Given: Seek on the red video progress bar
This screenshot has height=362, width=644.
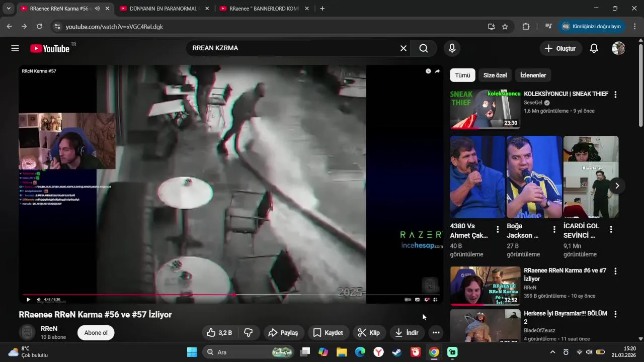Looking at the screenshot, I should pyautogui.click(x=231, y=294).
